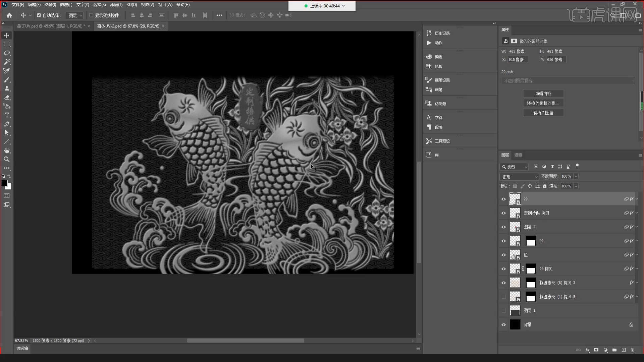The image size is (644, 362).
Task: Show the 图层 1 layer
Action: [x=503, y=311]
